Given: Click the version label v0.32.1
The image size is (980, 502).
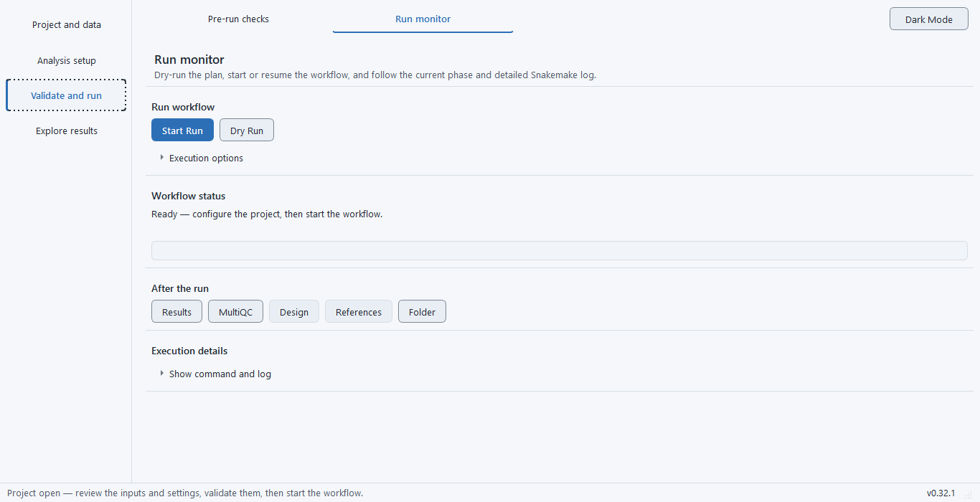Looking at the screenshot, I should pos(941,493).
